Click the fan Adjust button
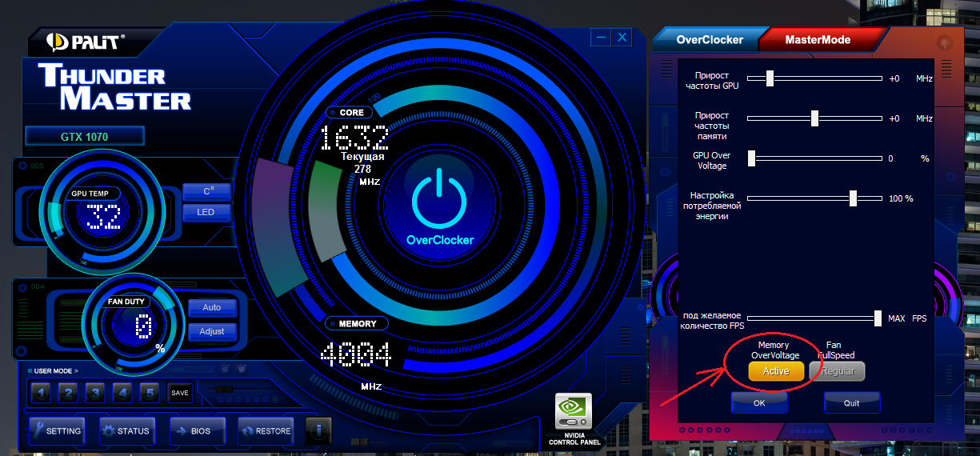Screen dimensions: 980x456 pos(212,330)
